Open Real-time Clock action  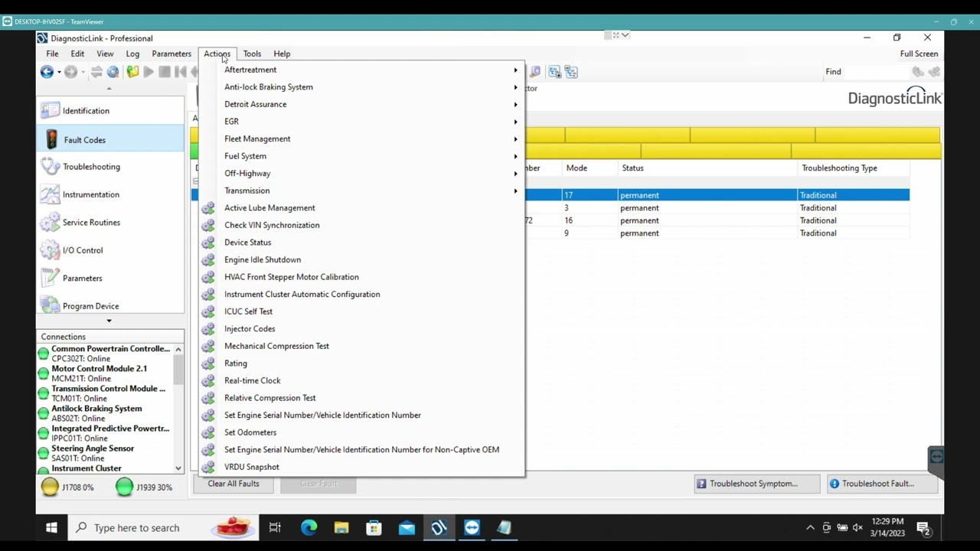(361, 380)
